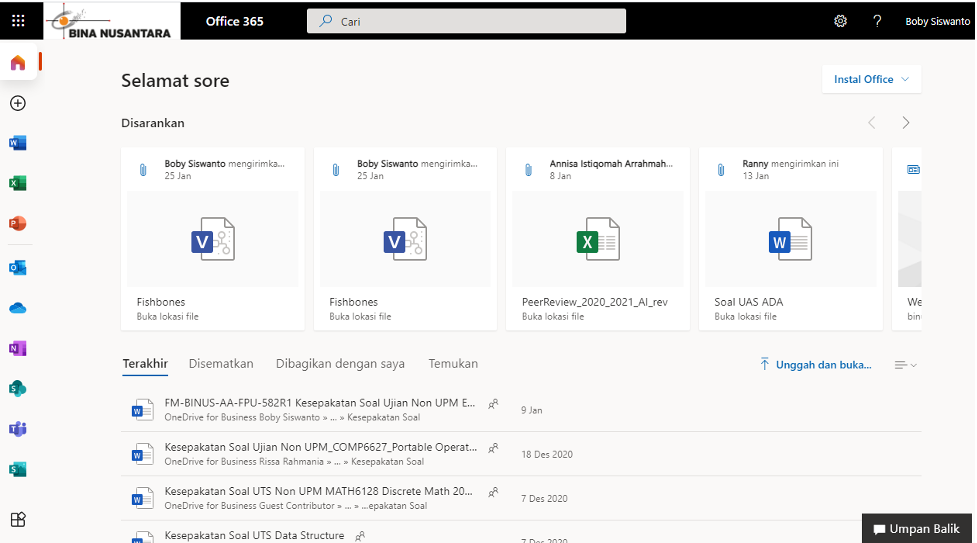Screen dimensions: 977x543
Task: Open Kesepakatan Soal UTS Data Structure document
Action: [254, 536]
